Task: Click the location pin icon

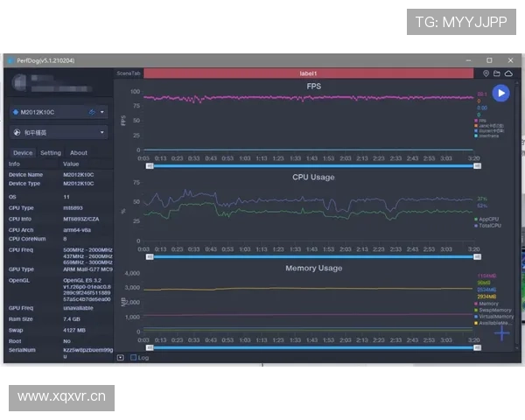Action: coord(486,73)
